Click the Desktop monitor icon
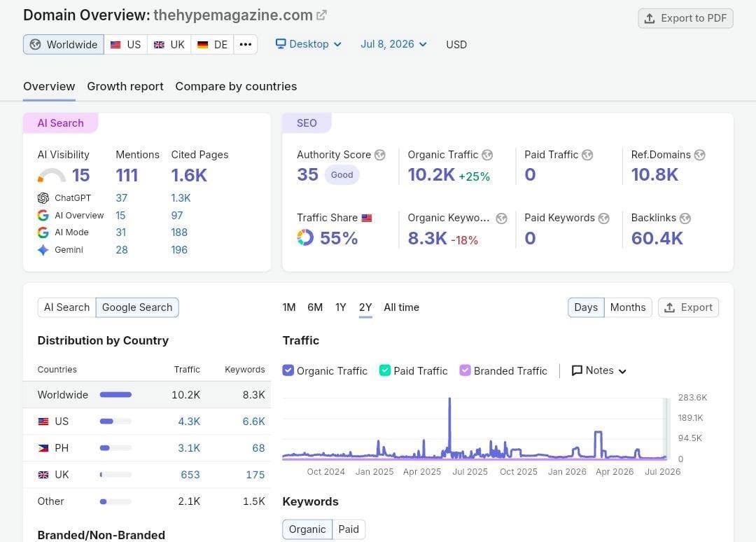 tap(281, 44)
